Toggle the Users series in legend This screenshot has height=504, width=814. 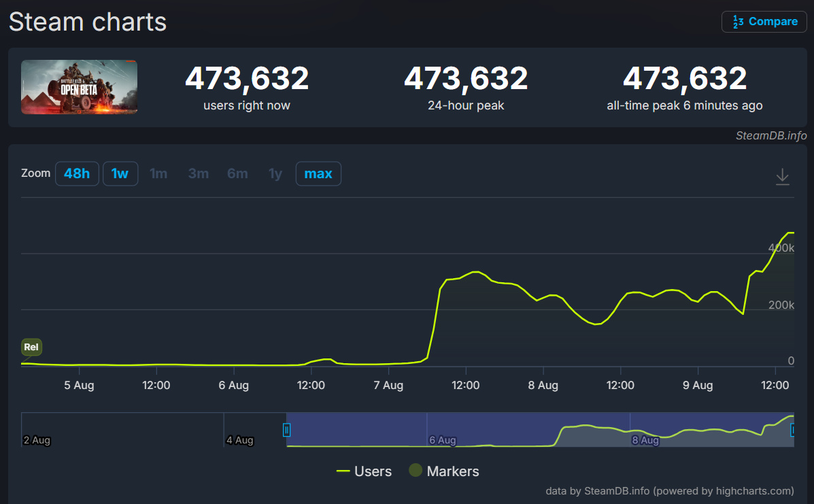[x=364, y=471]
